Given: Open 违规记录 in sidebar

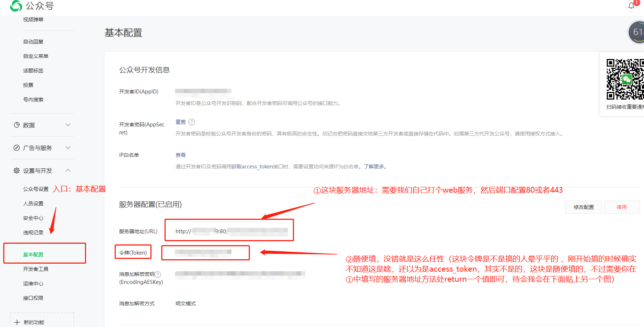Looking at the screenshot, I should (x=33, y=232).
